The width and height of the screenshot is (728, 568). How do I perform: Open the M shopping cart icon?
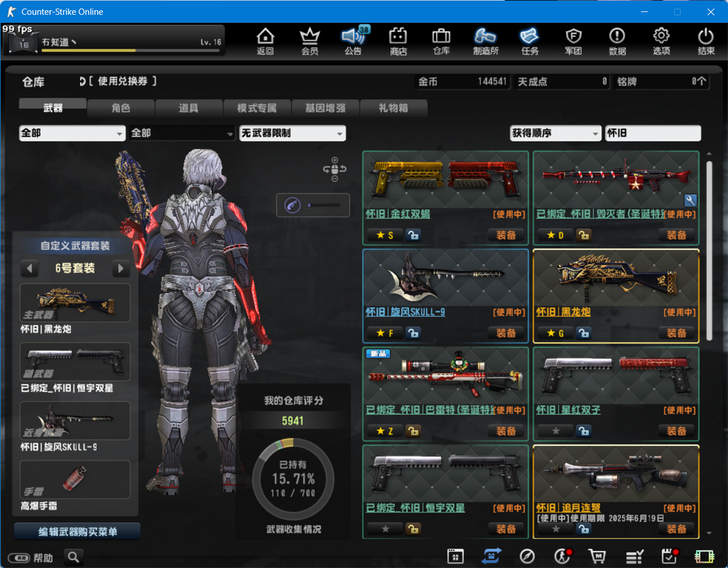(597, 556)
